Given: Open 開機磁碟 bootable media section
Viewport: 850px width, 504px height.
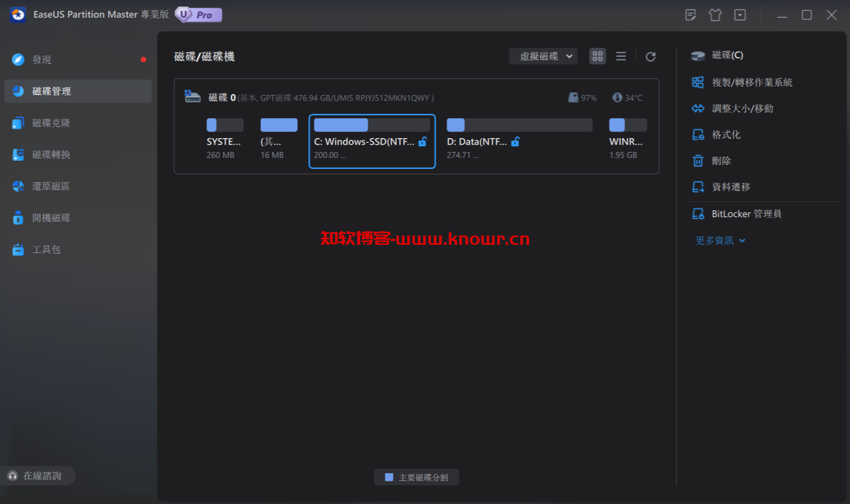Looking at the screenshot, I should (x=78, y=218).
